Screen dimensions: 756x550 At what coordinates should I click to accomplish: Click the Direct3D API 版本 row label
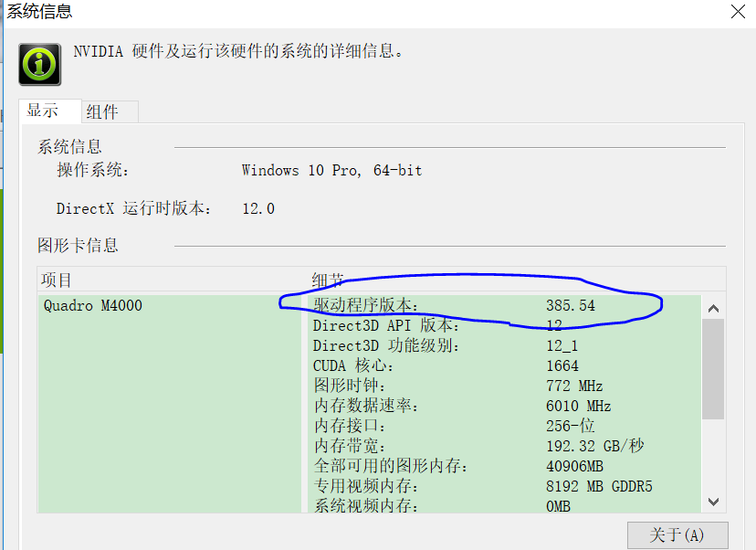[x=385, y=325]
